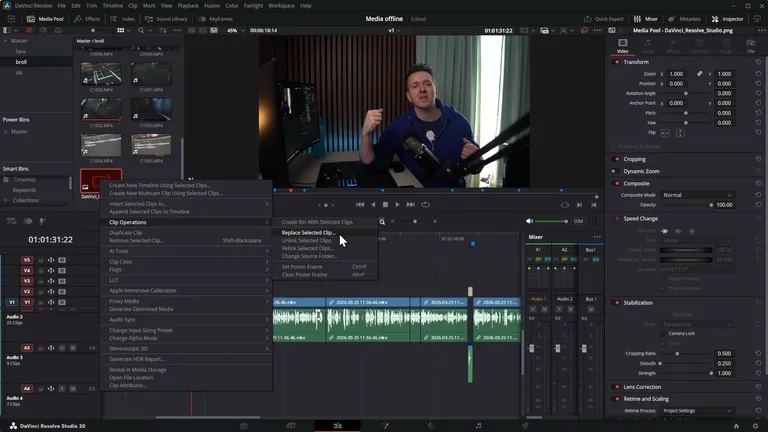This screenshot has width=768, height=432.
Task: Click the speaker volume icon
Action: click(x=529, y=221)
